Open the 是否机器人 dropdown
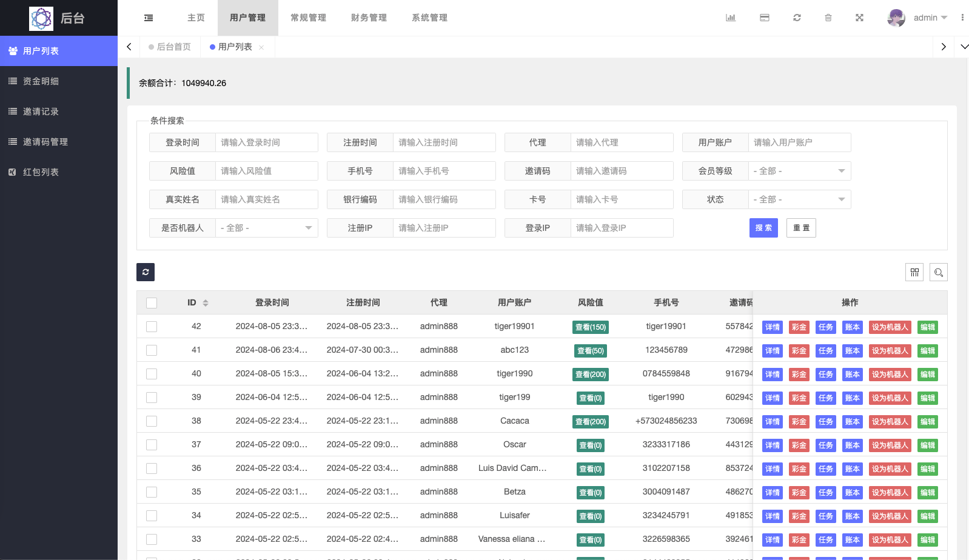Viewport: 969px width, 560px height. click(x=266, y=228)
